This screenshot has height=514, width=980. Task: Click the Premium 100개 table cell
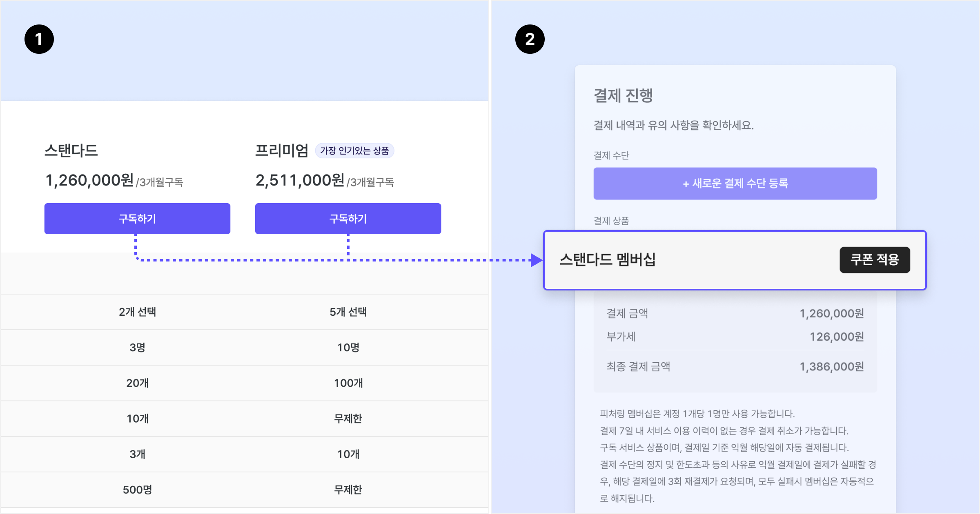click(x=348, y=383)
